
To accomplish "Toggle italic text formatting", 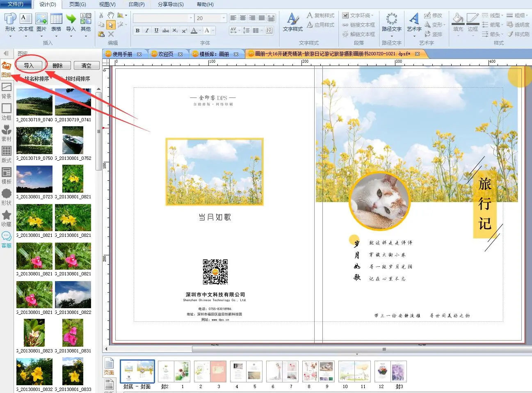I will click(x=147, y=31).
